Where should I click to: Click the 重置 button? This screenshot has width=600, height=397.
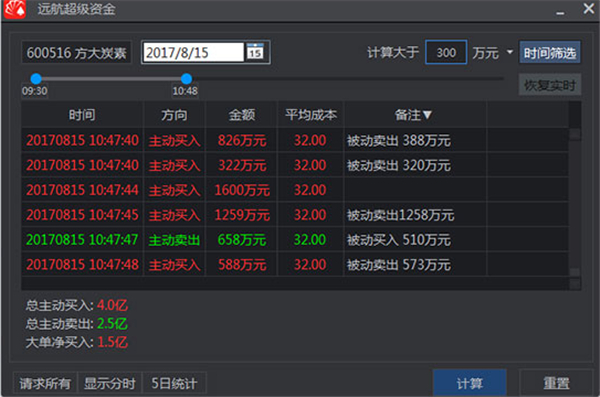click(x=556, y=383)
